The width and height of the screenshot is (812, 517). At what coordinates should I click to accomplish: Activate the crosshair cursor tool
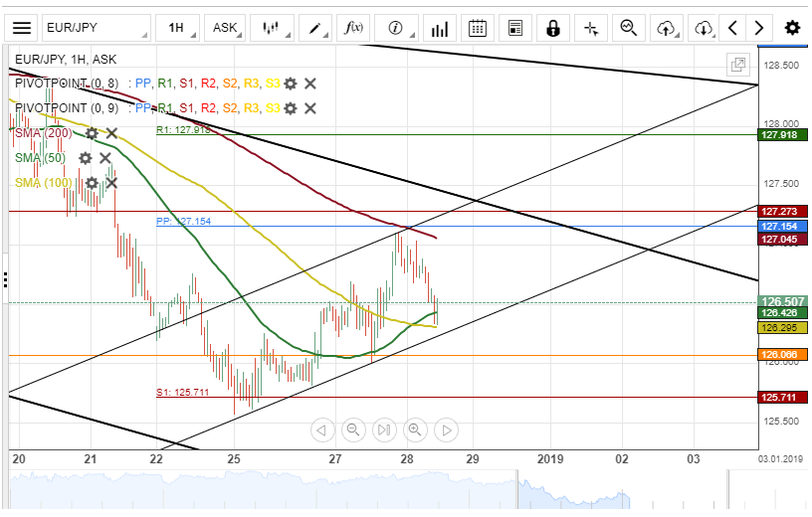[x=591, y=28]
